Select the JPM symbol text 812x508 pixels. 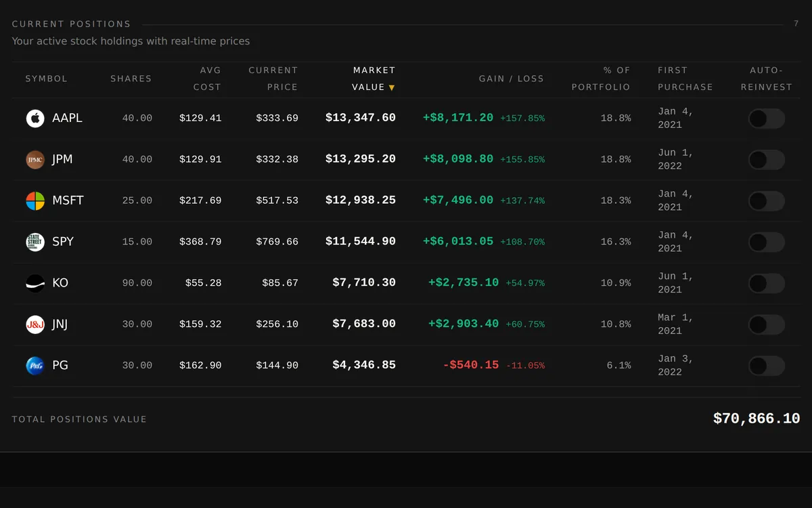[62, 159]
